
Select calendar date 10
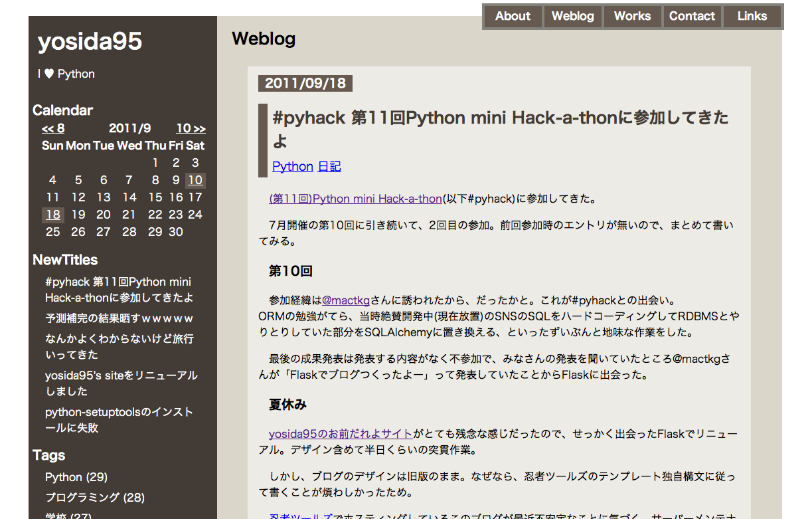click(195, 180)
